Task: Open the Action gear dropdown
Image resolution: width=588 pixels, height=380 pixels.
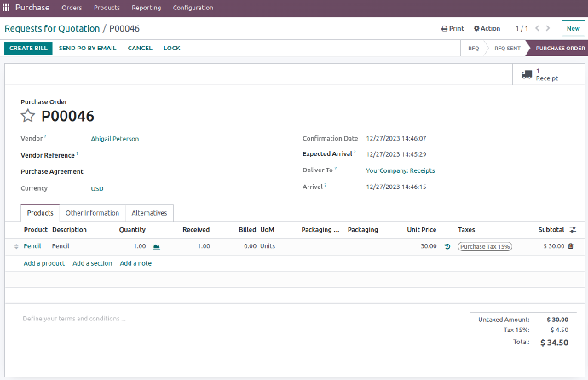Action: pos(487,28)
